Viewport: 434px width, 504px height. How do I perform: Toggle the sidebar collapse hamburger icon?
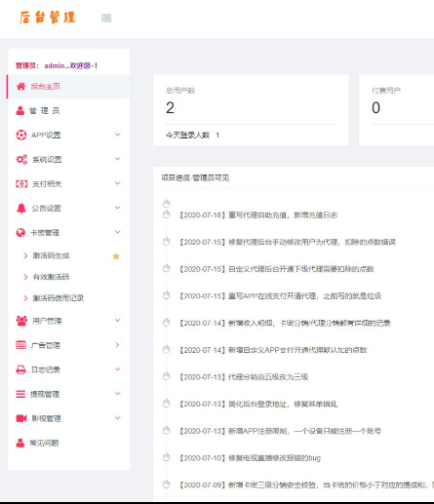click(x=106, y=18)
